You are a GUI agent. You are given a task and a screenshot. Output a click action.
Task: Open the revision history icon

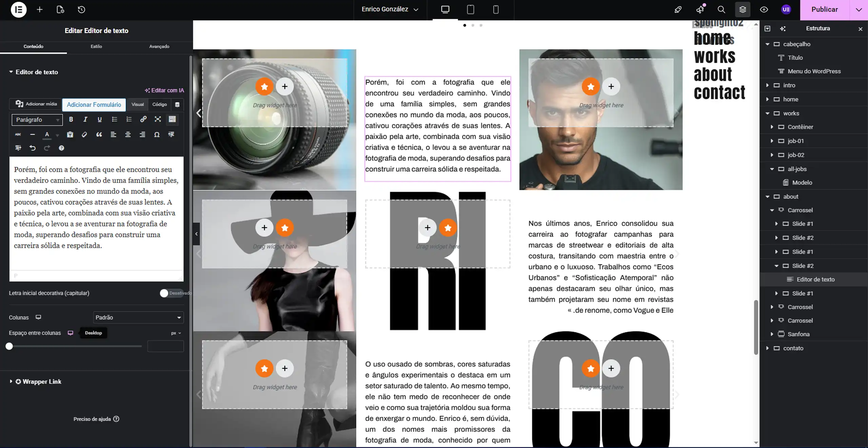click(81, 10)
